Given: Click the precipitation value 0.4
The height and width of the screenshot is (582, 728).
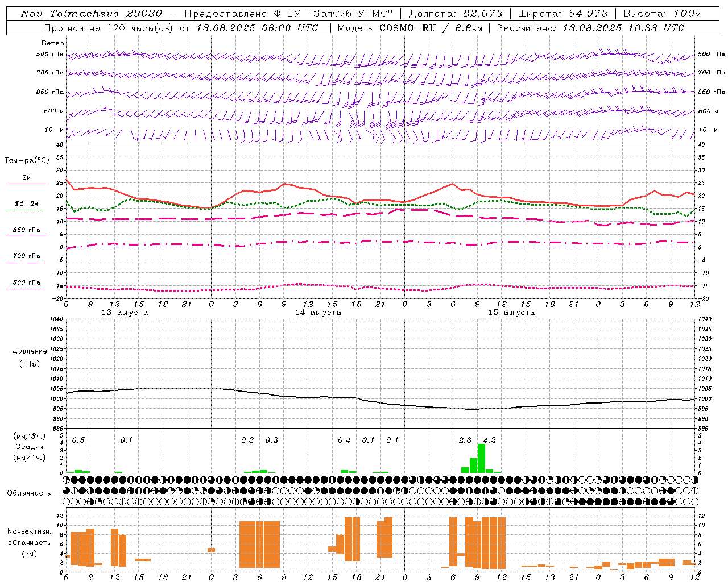Looking at the screenshot, I should tap(344, 440).
